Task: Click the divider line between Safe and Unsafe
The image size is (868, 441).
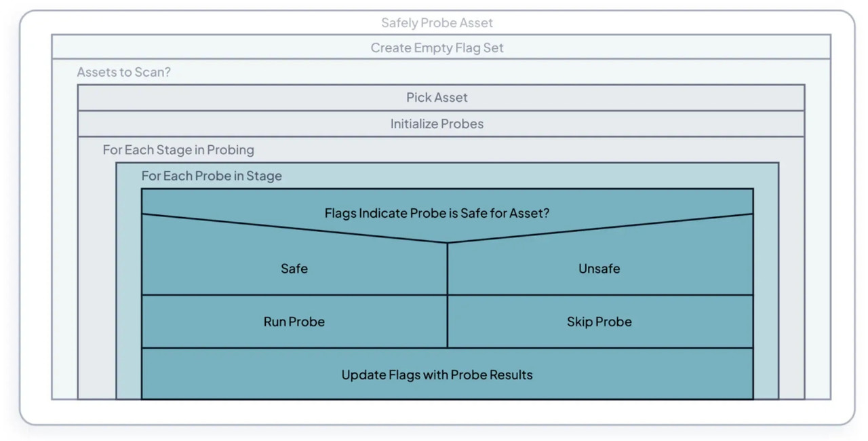Action: tap(448, 269)
